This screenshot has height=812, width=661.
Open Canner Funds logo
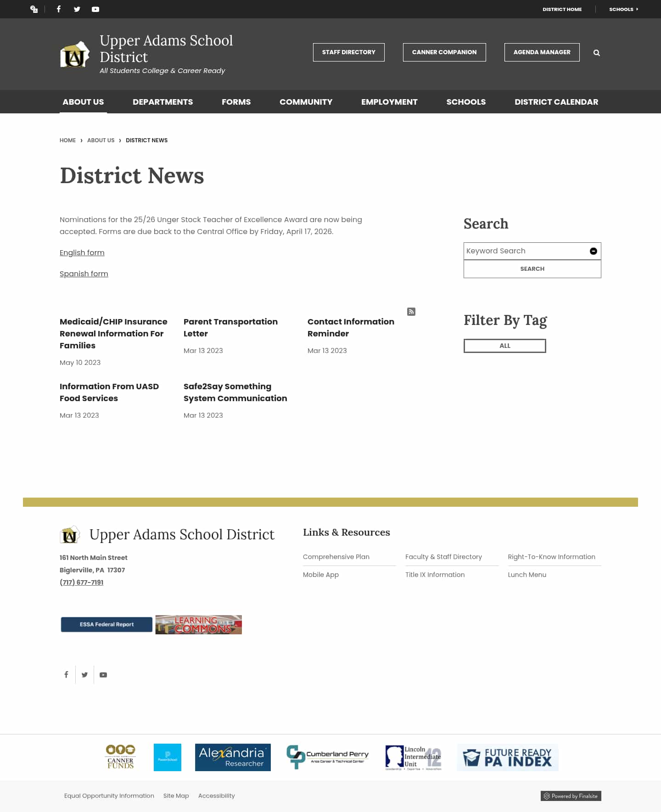pyautogui.click(x=121, y=757)
